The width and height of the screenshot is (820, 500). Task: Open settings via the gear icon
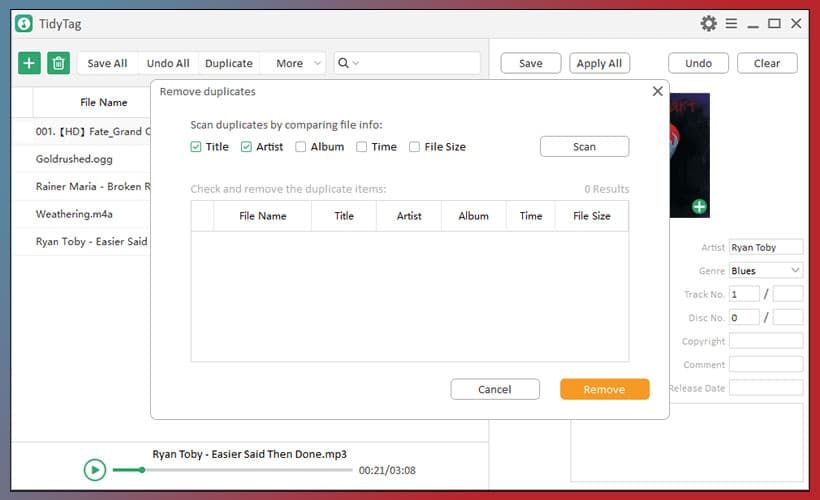tap(709, 24)
